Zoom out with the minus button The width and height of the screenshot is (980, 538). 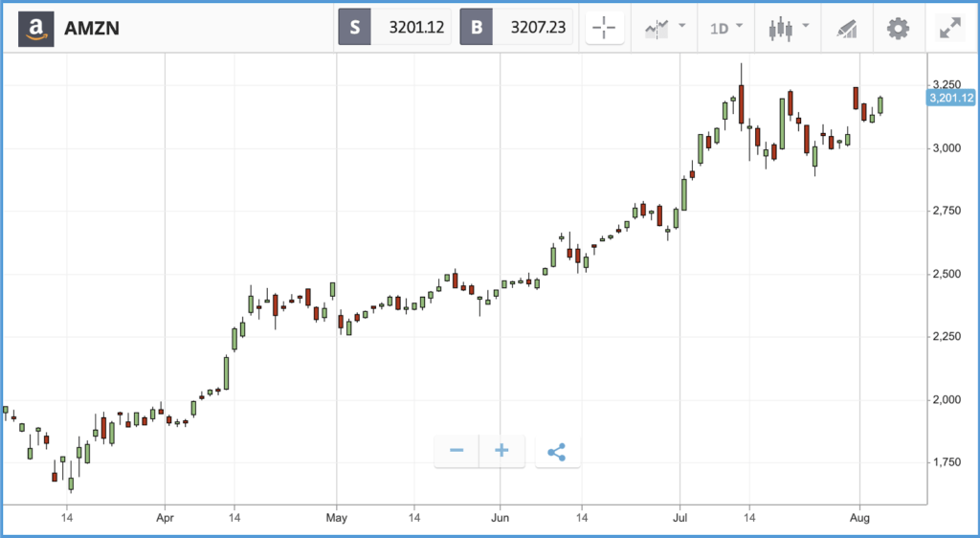coord(457,451)
